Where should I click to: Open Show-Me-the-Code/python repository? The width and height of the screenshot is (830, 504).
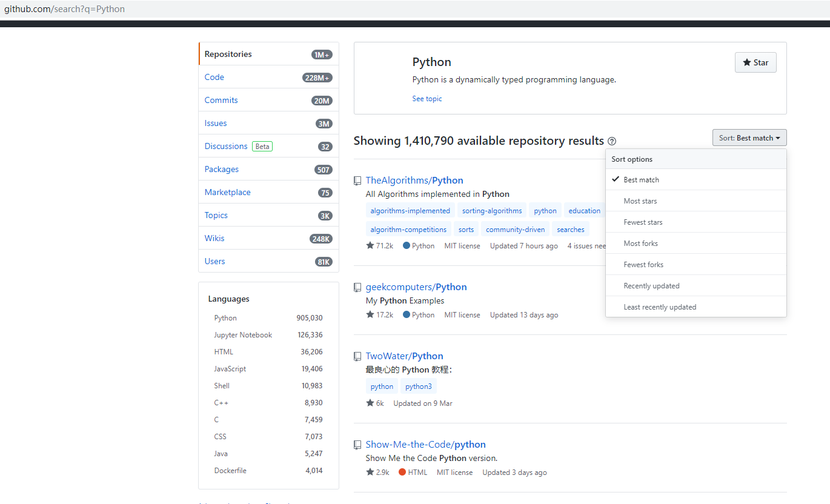point(425,445)
